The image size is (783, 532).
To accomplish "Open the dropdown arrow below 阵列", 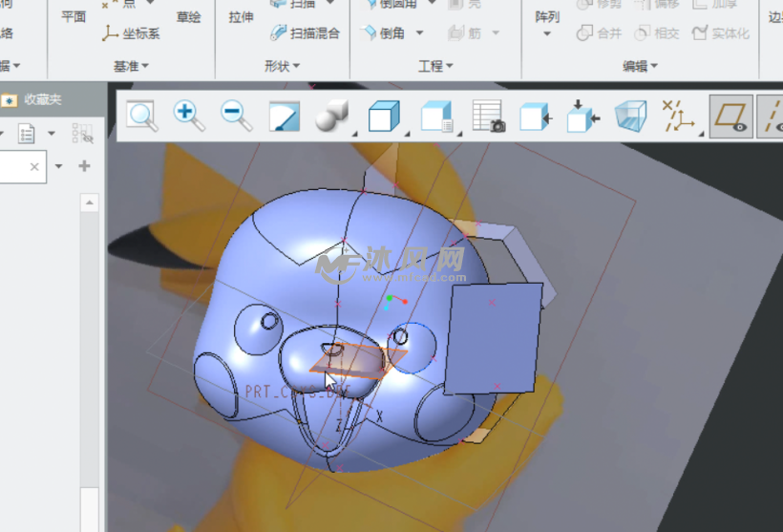I will 547,34.
